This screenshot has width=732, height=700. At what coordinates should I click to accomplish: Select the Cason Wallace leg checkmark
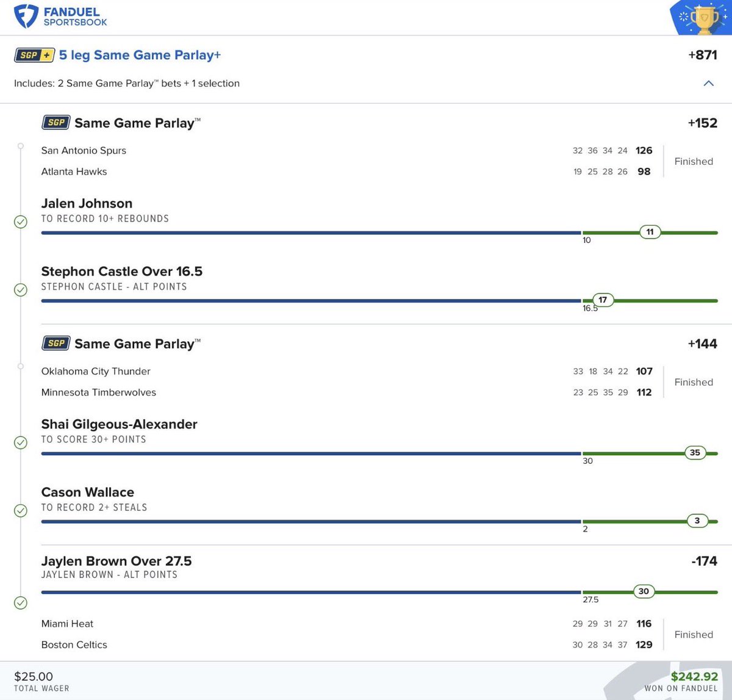(21, 510)
